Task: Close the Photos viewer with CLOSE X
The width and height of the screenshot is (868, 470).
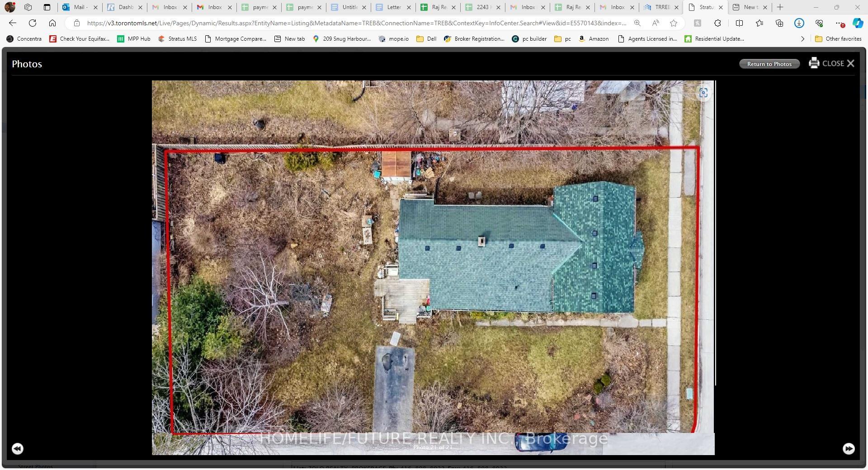Action: click(x=839, y=63)
